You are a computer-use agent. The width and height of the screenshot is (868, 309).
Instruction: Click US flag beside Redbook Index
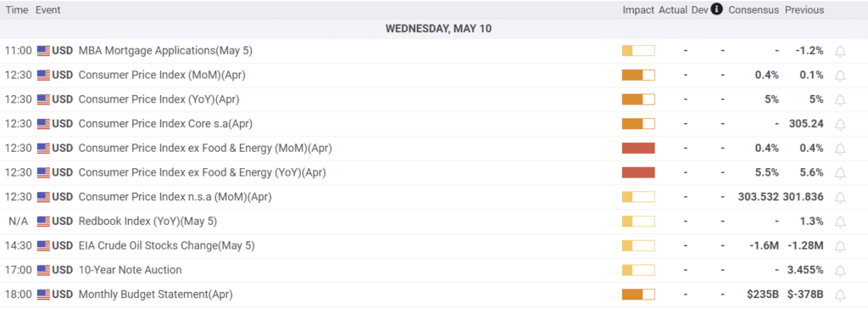coord(43,222)
